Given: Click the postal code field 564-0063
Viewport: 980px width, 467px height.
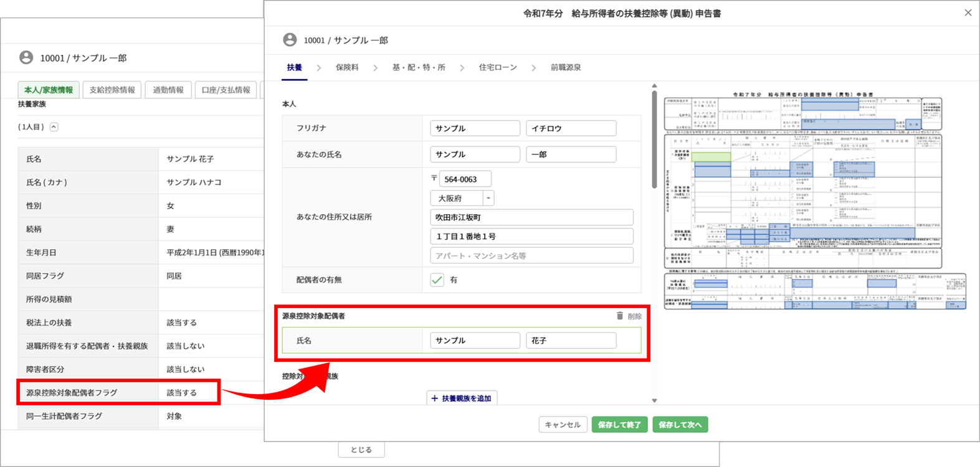Looking at the screenshot, I should click(x=465, y=179).
